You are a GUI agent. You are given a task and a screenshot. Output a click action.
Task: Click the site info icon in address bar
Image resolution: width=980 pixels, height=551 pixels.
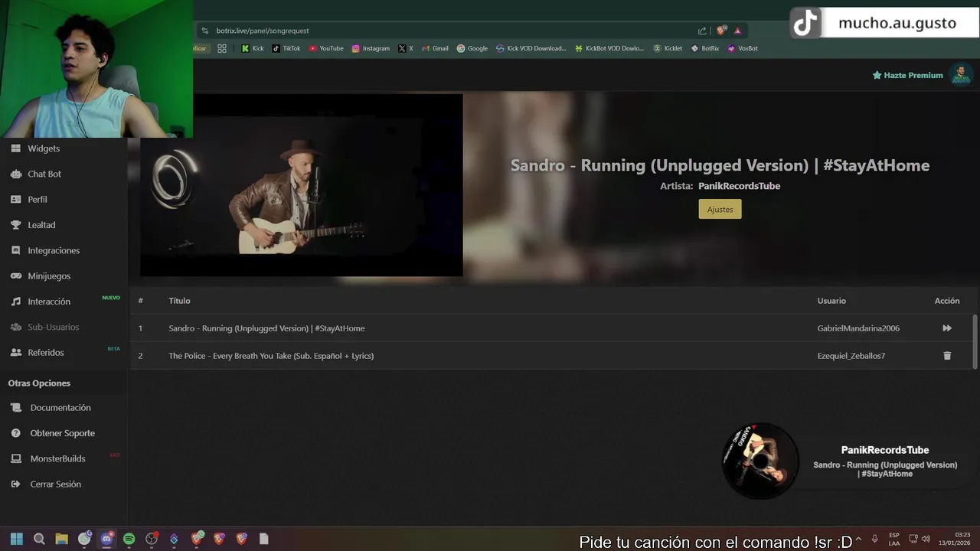click(x=204, y=31)
